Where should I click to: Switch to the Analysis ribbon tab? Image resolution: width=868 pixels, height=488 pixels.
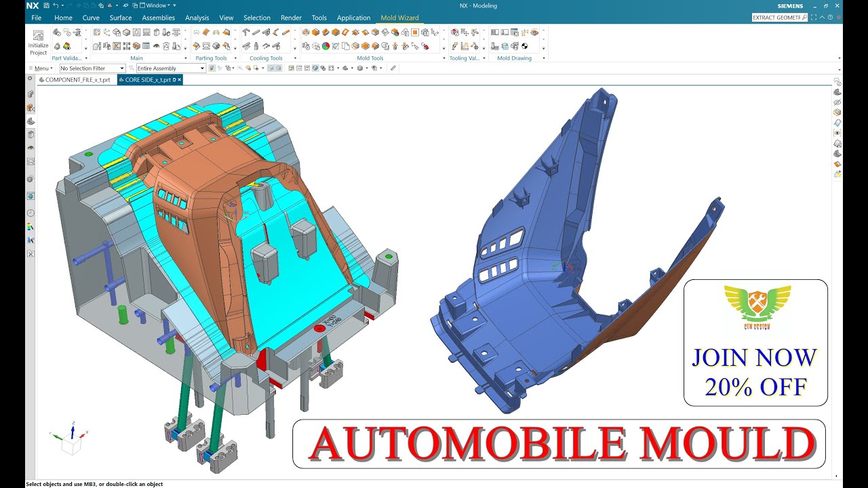[x=197, y=18]
